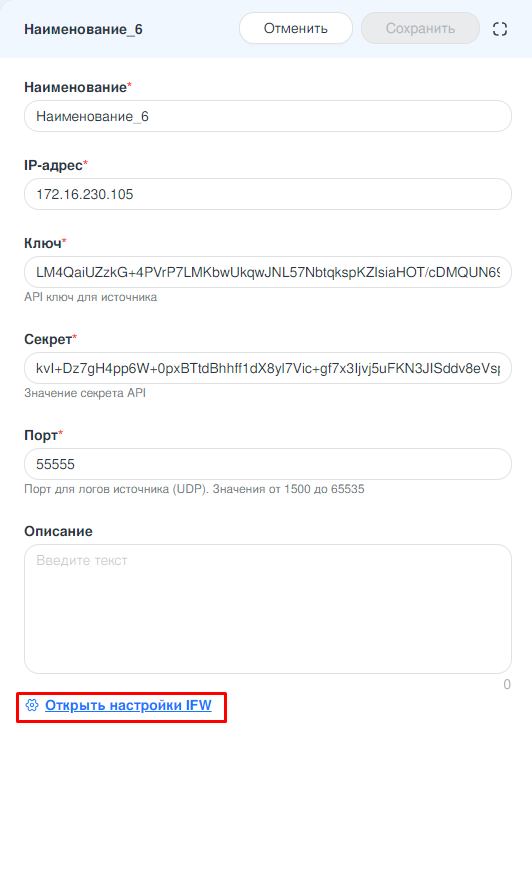
Task: Focus the Порт field containing 55555
Action: [x=268, y=464]
